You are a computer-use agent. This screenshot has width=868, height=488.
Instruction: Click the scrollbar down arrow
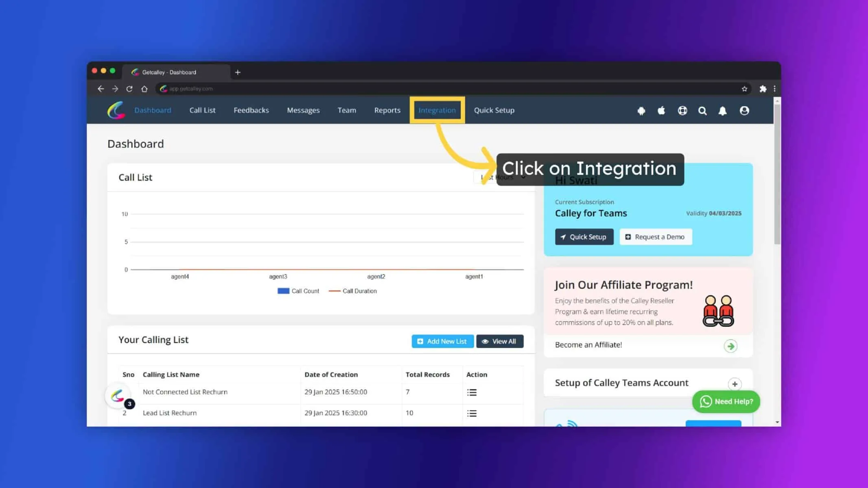(777, 423)
